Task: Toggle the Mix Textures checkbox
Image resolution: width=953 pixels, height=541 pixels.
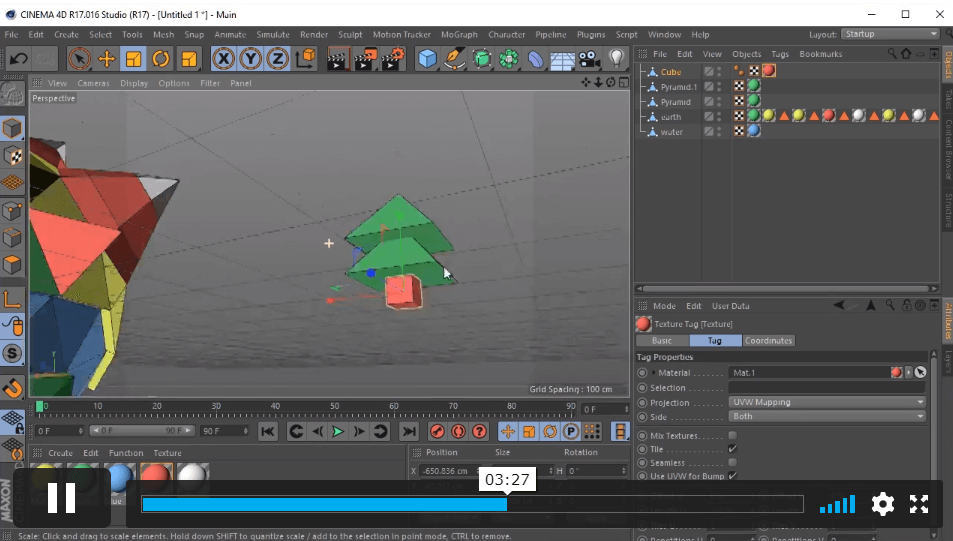Action: 732,435
